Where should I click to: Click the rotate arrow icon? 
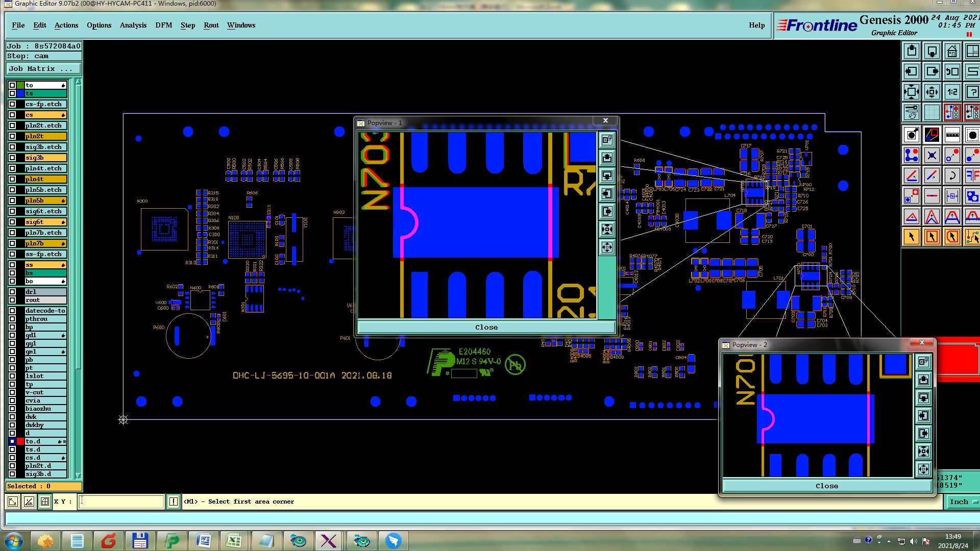point(952,176)
